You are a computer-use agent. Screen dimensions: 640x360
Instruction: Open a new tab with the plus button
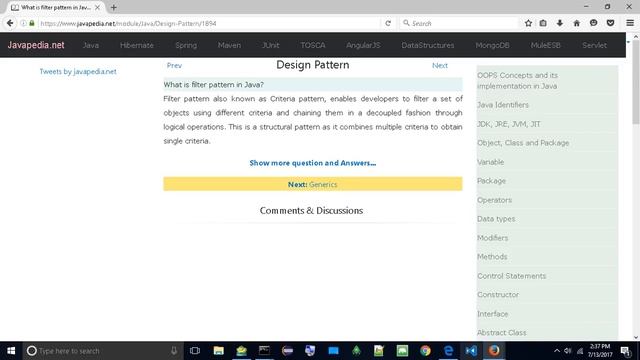[x=113, y=7]
